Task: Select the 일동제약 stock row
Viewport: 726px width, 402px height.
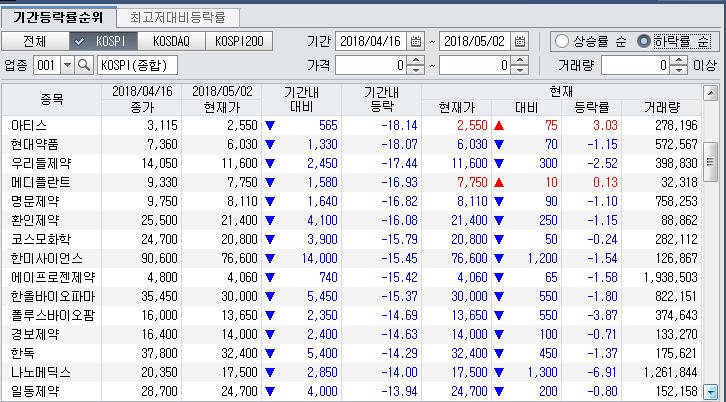Action: coord(352,391)
